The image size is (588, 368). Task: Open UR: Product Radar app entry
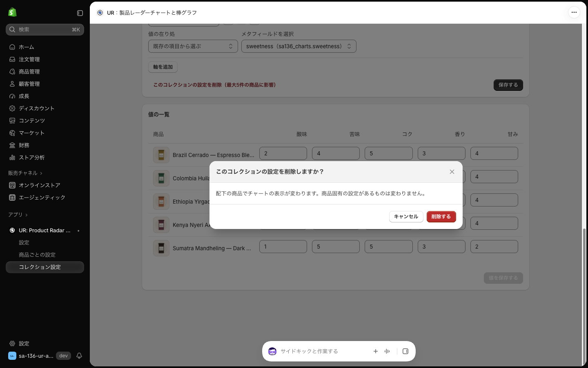45,230
